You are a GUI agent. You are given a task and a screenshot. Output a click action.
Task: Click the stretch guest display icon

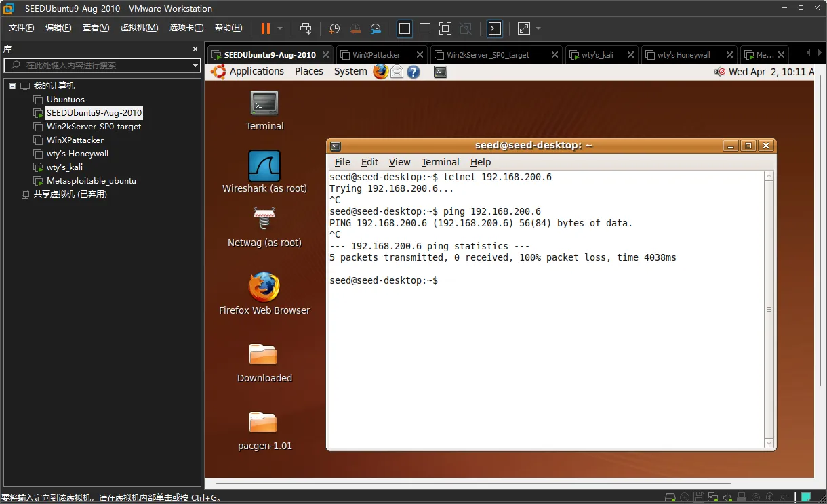click(524, 28)
